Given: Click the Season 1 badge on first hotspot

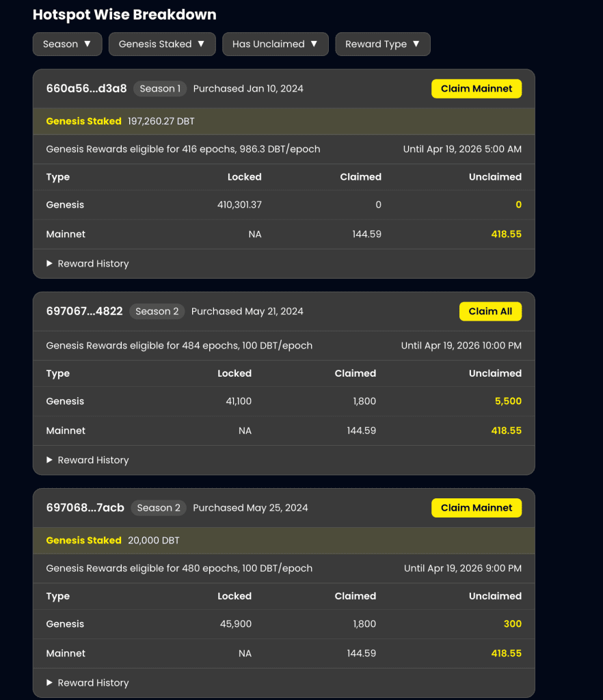Looking at the screenshot, I should click(160, 89).
